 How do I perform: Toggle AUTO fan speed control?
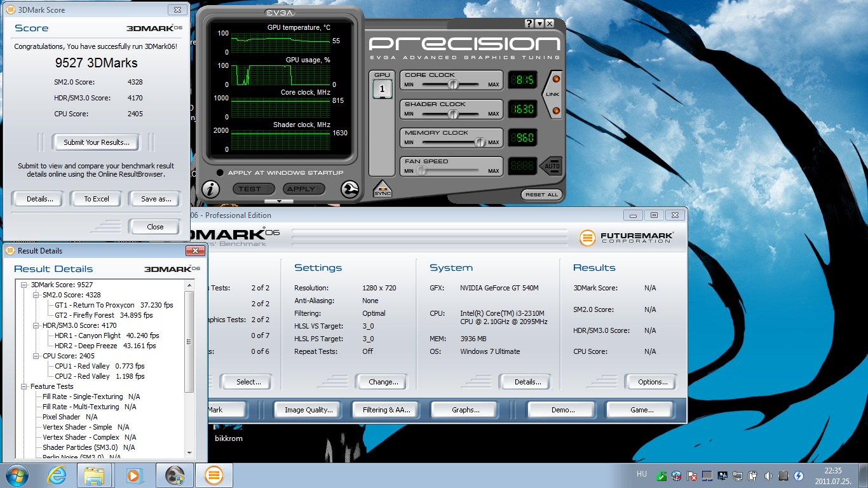(552, 166)
